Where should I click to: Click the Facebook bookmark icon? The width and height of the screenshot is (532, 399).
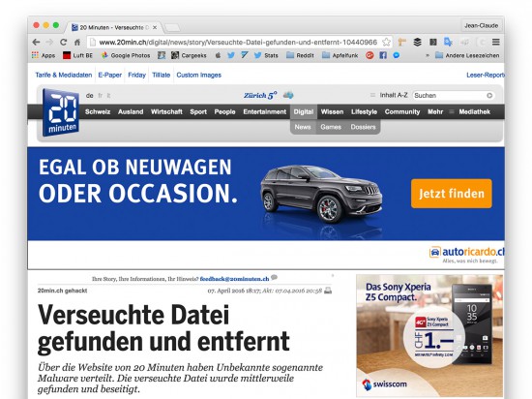(383, 55)
